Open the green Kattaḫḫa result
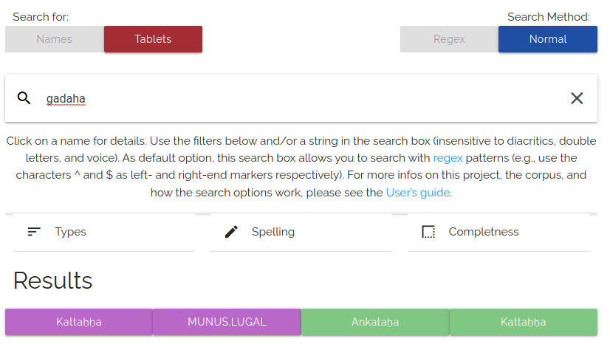Image resolution: width=610 pixels, height=364 pixels. [x=524, y=322]
